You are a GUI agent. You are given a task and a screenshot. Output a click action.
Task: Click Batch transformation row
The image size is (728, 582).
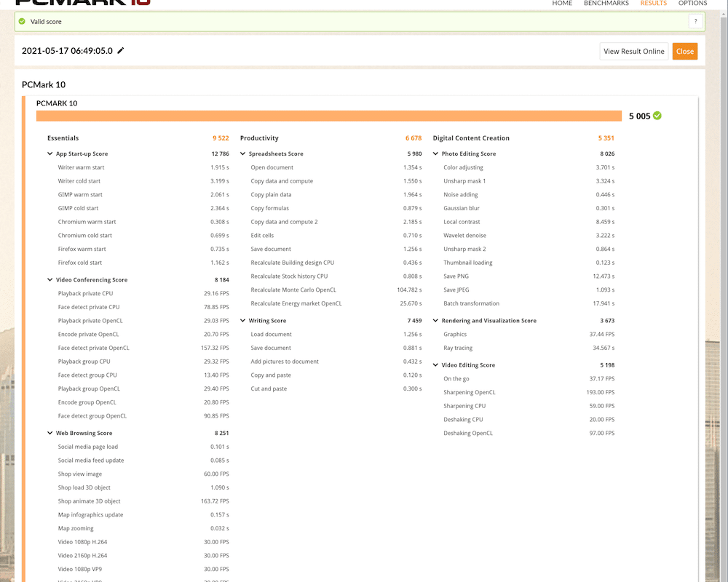coord(529,303)
